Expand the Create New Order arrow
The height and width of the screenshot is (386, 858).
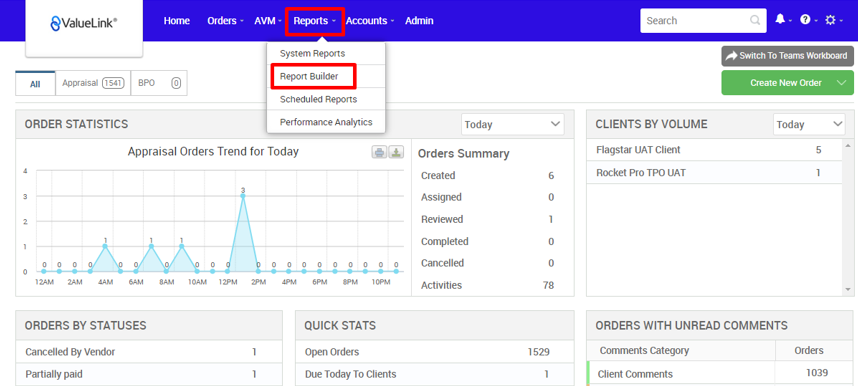(842, 83)
